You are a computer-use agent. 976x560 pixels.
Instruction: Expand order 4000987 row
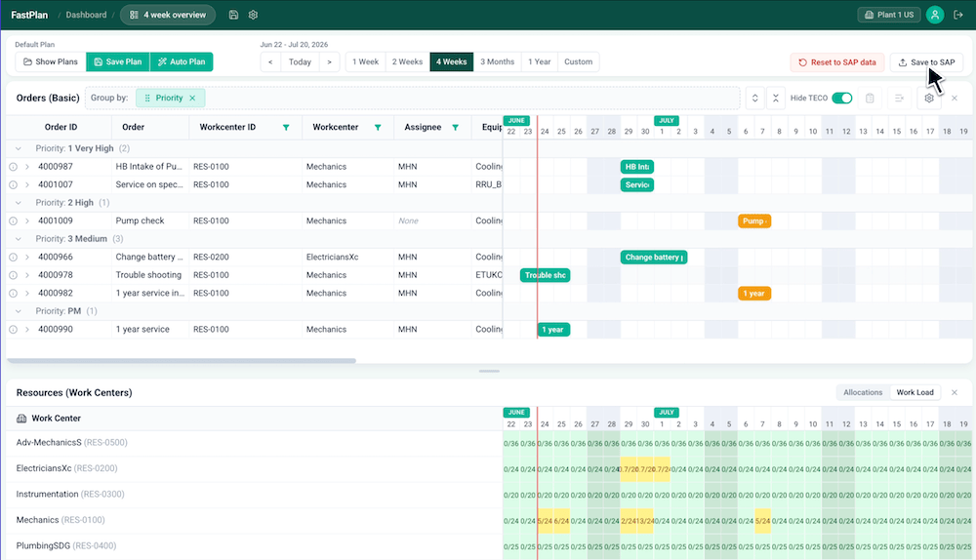(x=26, y=166)
